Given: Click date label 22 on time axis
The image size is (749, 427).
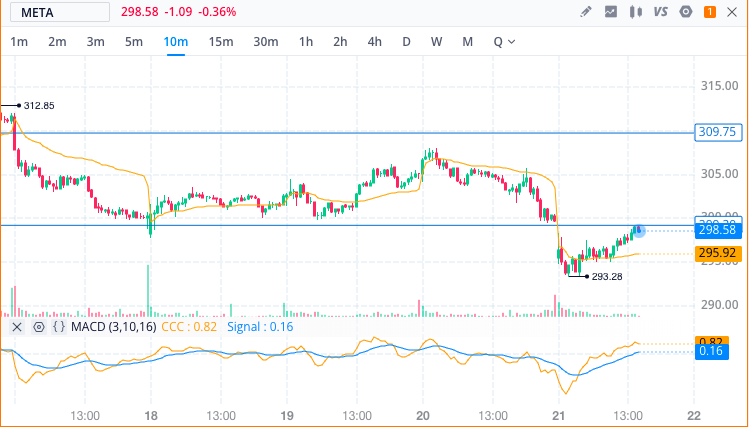Looking at the screenshot, I should coord(694,416).
